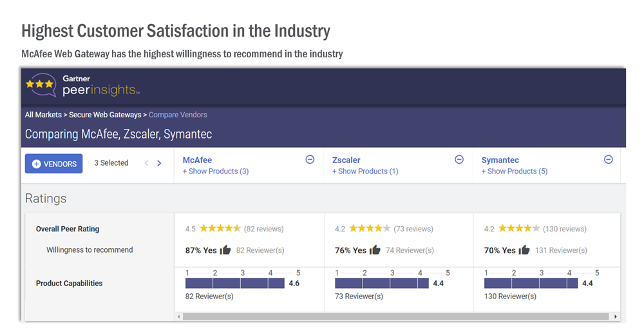Click the 'Product Capabilities' row label
644x330 pixels.
pos(69,283)
